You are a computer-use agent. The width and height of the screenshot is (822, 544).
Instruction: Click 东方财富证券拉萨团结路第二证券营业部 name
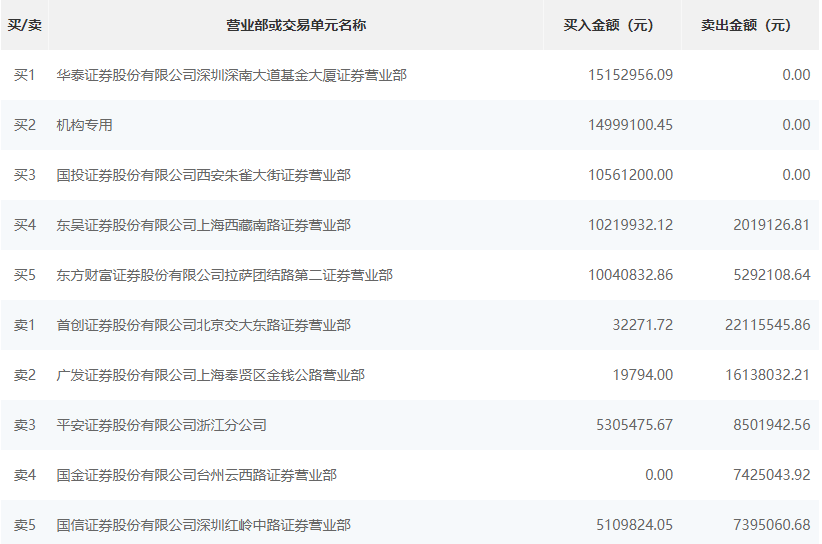pos(224,275)
